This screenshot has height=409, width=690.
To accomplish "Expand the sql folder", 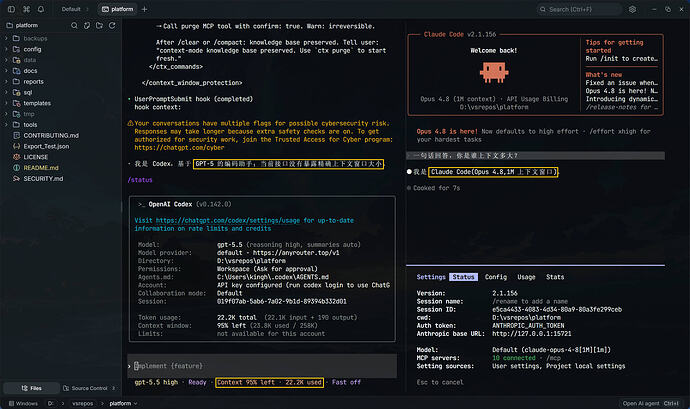I will click(6, 92).
